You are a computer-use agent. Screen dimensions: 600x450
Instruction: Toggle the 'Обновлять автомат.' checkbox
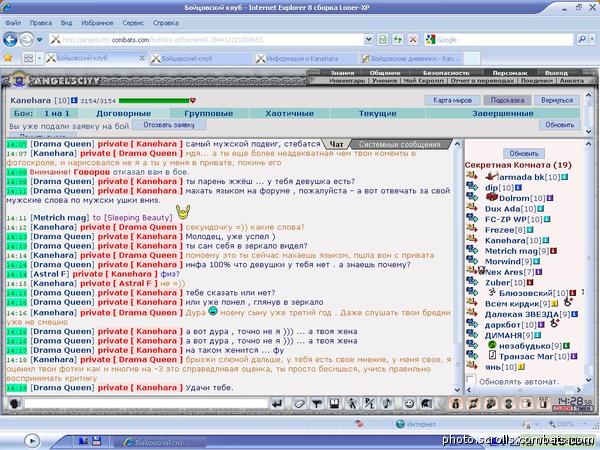pos(471,380)
